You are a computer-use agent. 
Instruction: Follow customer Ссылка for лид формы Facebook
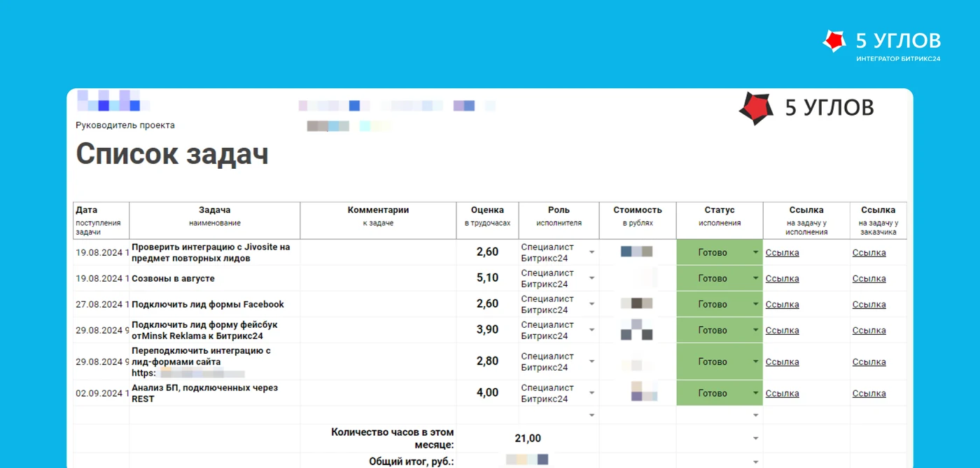[x=869, y=305]
